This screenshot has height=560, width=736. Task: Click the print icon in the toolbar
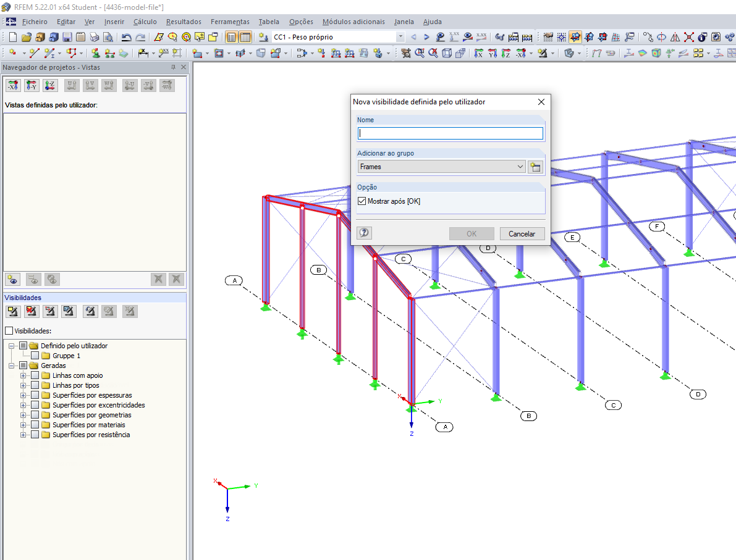click(95, 37)
